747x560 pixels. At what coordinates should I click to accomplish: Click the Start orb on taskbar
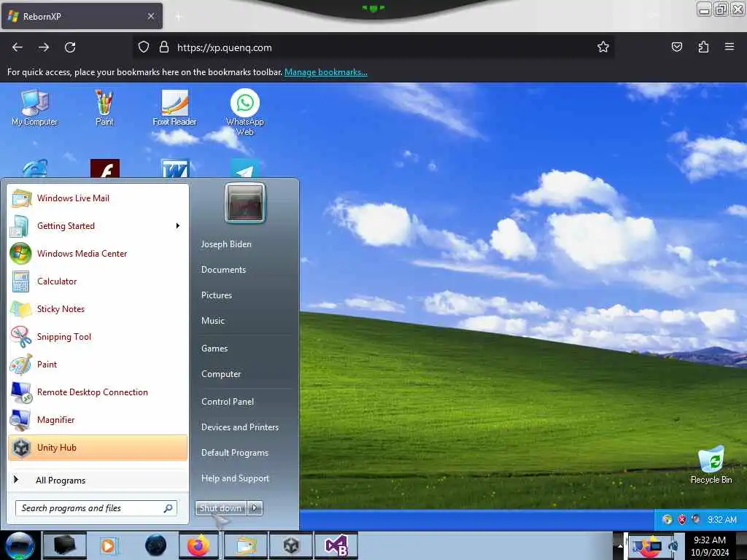tap(20, 545)
